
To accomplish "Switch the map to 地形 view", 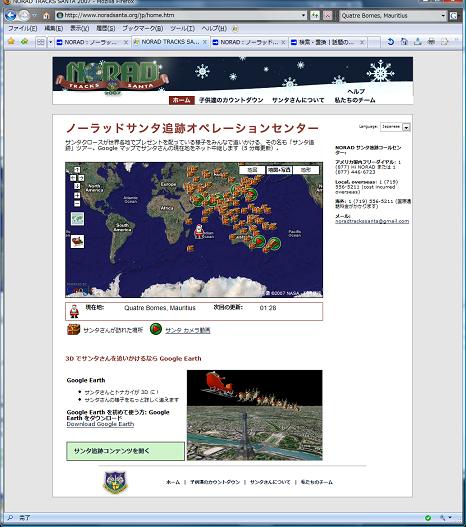I will [306, 170].
